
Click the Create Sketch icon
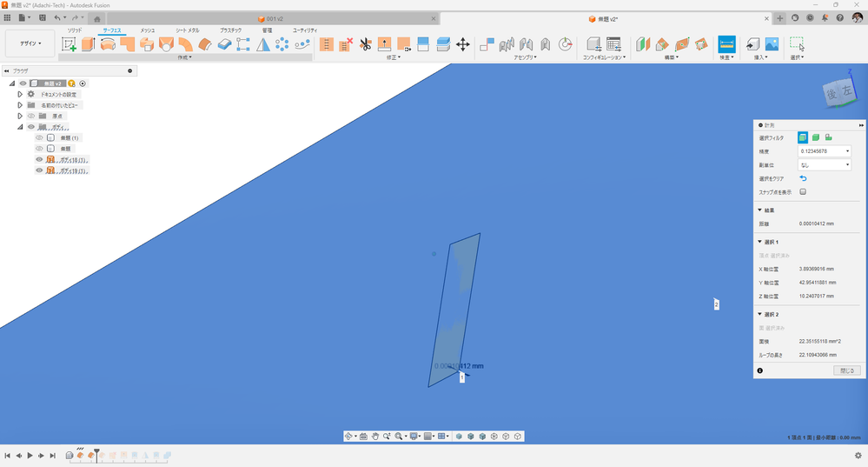(x=70, y=44)
